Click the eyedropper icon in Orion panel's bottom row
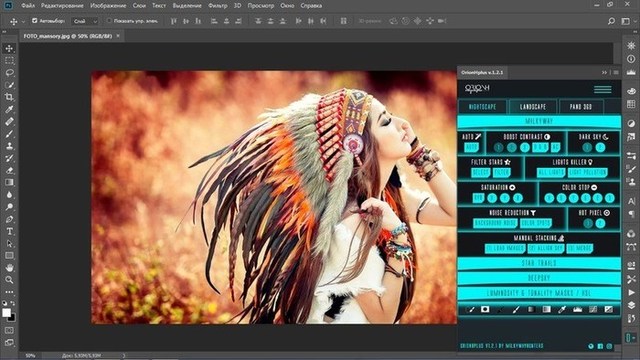 [562, 309]
